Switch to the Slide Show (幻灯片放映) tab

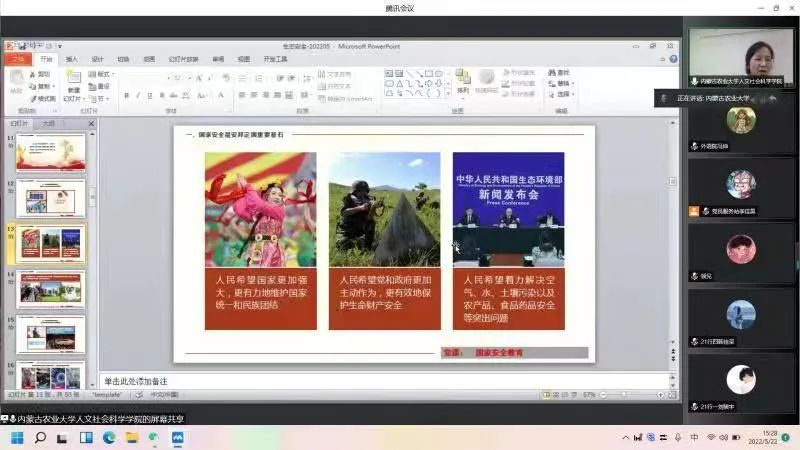(x=183, y=59)
